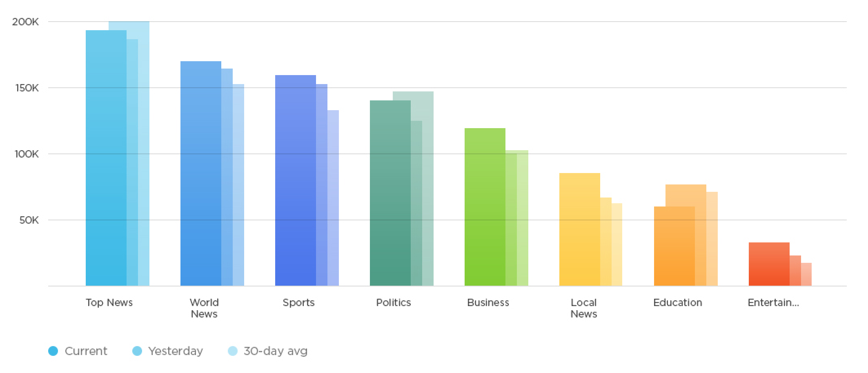Click the truncated Entertain... axis label
Image resolution: width=868 pixels, height=373 pixels.
click(773, 302)
